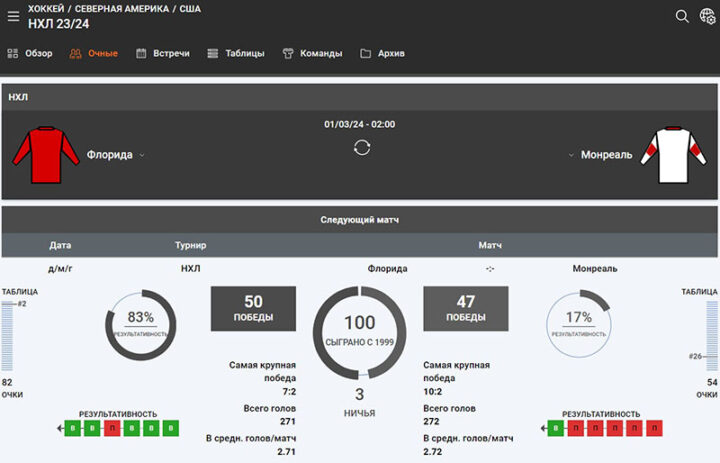The image size is (720, 463).
Task: Click Florida's 83% form circle
Action: click(x=140, y=322)
